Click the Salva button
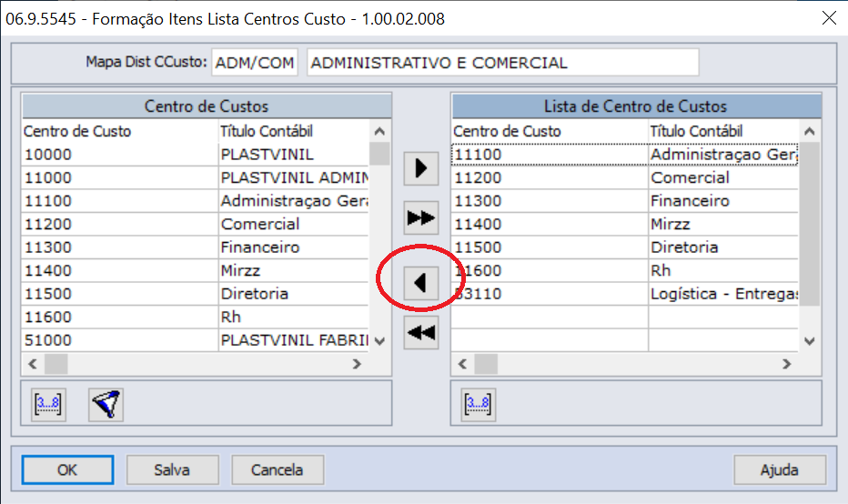 click(173, 470)
